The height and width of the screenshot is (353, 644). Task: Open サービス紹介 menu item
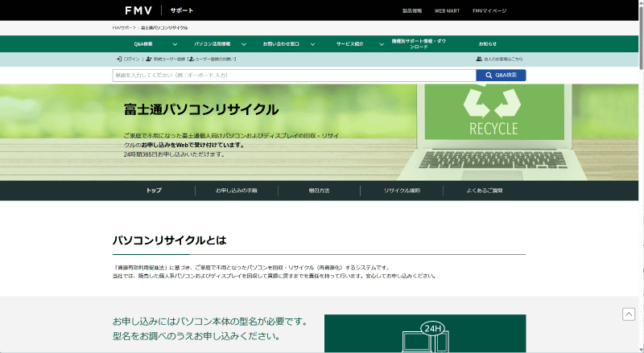click(350, 44)
